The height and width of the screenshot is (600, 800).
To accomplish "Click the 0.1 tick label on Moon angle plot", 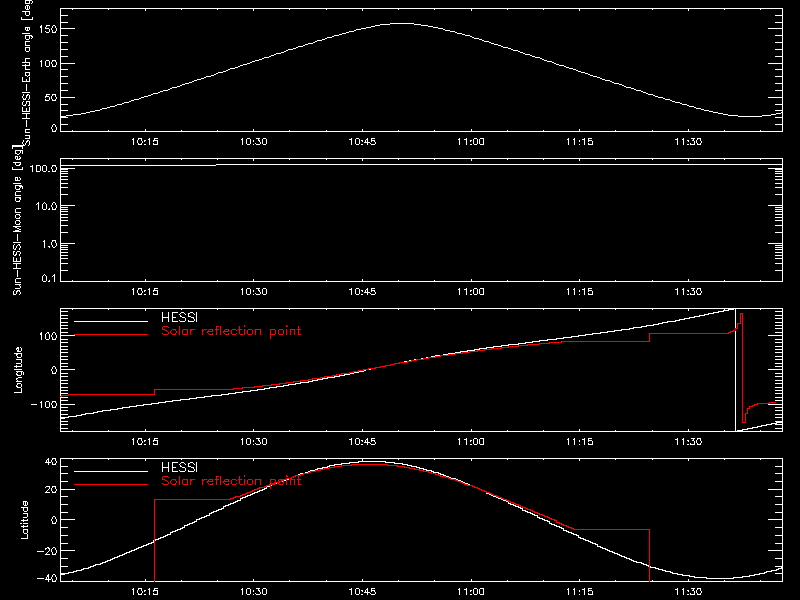I will tap(49, 278).
